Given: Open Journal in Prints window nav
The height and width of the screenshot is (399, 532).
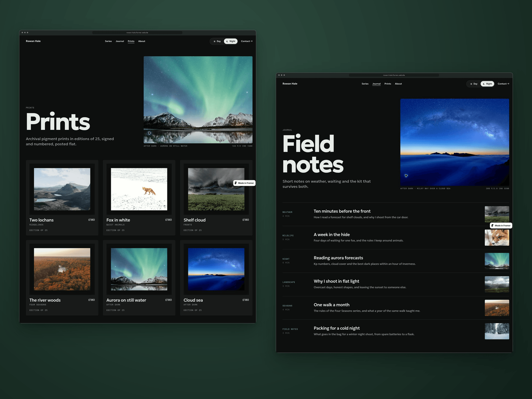Looking at the screenshot, I should [x=120, y=41].
